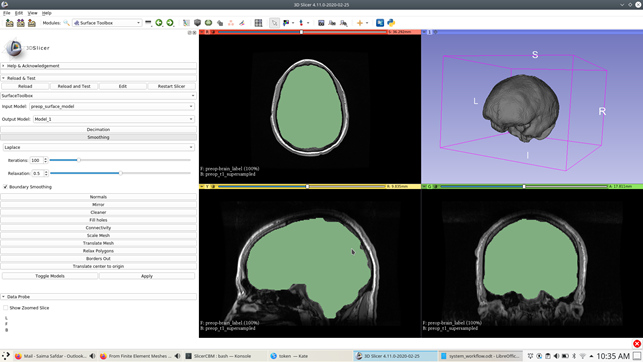Viewport: 643px width, 362px height.
Task: Go to next module with forward arrow
Action: (170, 23)
